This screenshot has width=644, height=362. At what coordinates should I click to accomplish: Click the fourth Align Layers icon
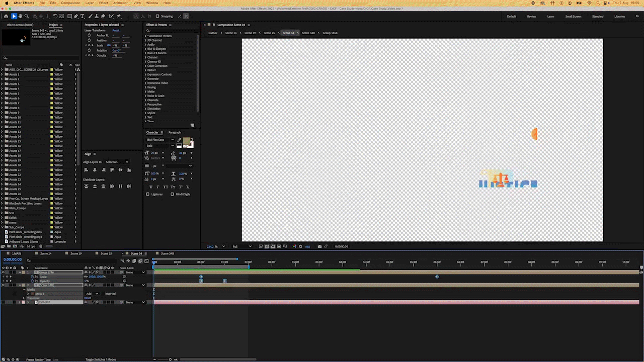[112, 170]
